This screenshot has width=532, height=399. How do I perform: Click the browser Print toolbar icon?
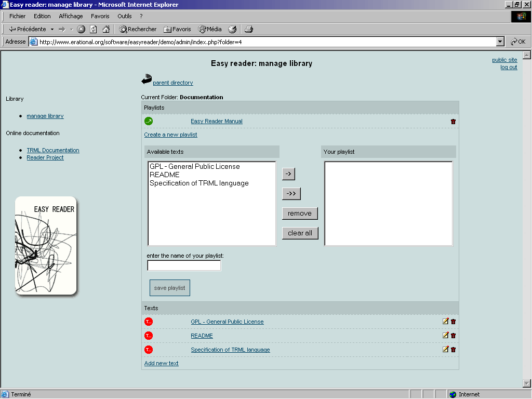pos(249,29)
